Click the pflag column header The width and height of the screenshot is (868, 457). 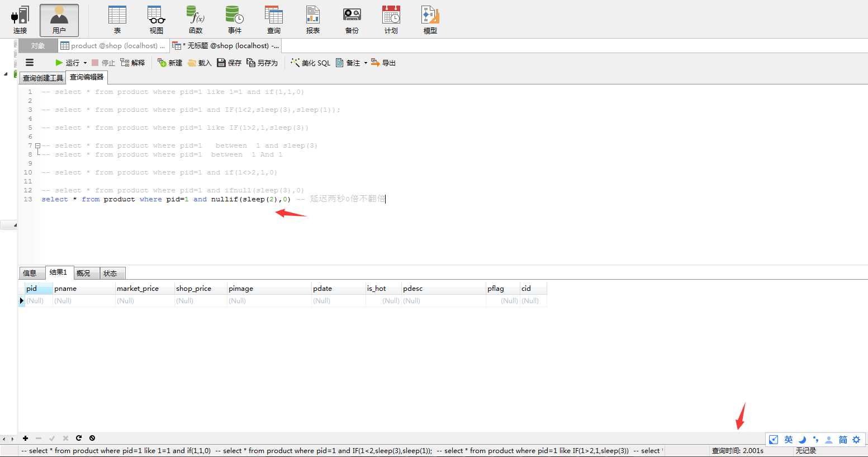[503, 289]
